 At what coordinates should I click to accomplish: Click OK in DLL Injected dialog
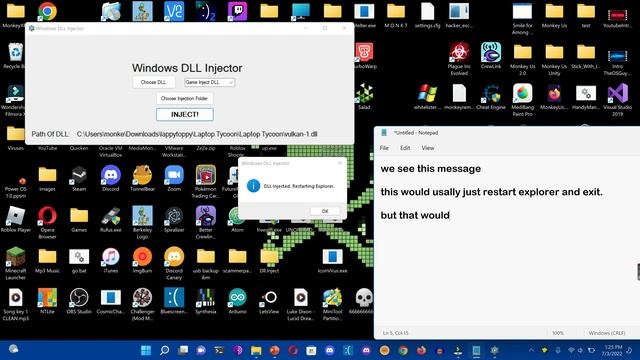coord(325,211)
